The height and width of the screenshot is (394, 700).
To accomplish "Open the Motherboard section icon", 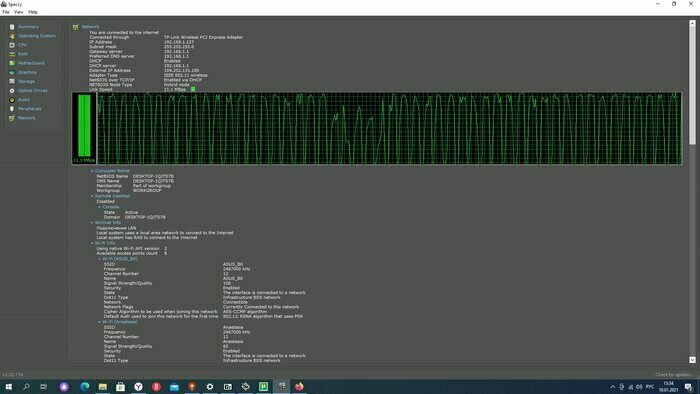I will click(x=12, y=63).
